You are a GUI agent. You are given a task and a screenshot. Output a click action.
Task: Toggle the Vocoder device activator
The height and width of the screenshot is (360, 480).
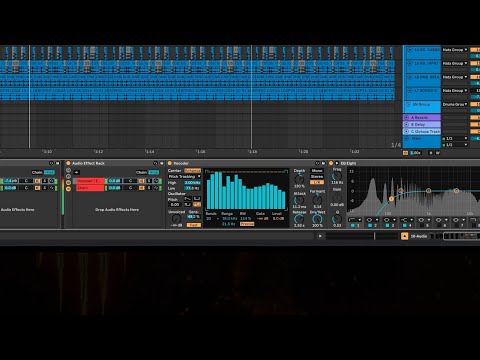point(170,163)
